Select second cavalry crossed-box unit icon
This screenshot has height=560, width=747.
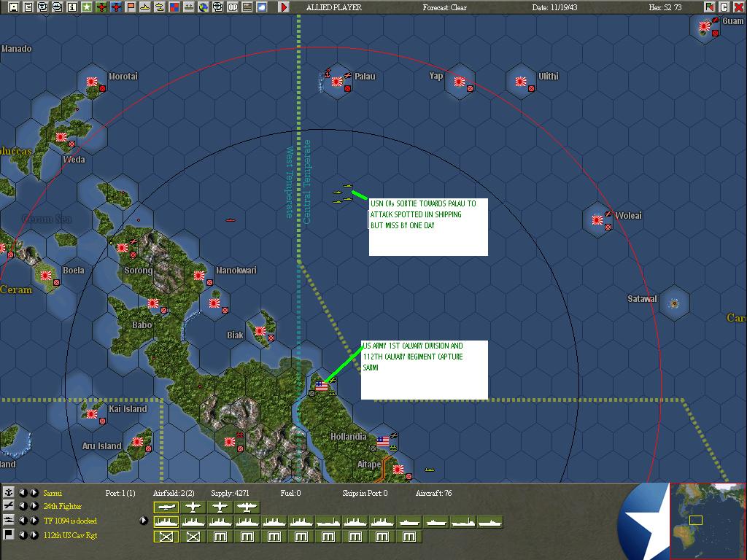click(193, 537)
